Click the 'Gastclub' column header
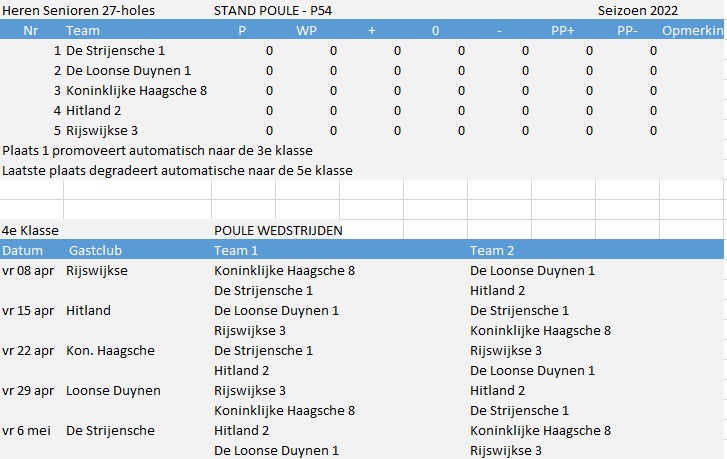This screenshot has height=459, width=727. pyautogui.click(x=95, y=250)
